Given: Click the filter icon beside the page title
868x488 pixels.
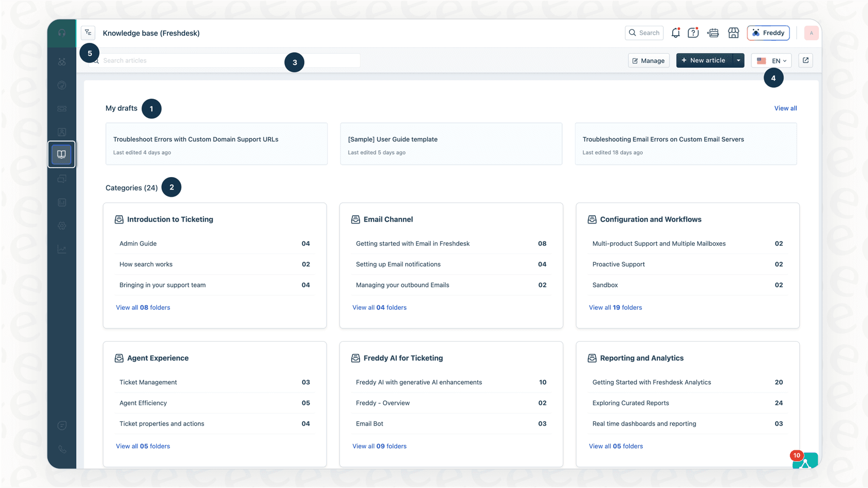Looking at the screenshot, I should 88,32.
